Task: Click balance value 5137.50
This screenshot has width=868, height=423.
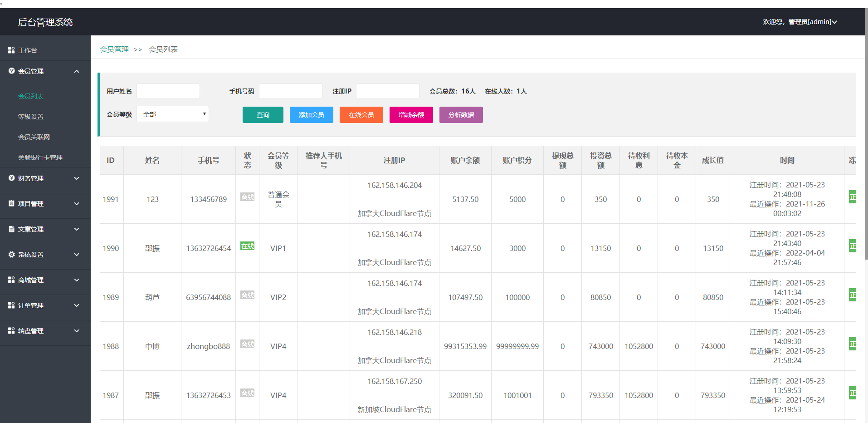Action: pos(465,199)
